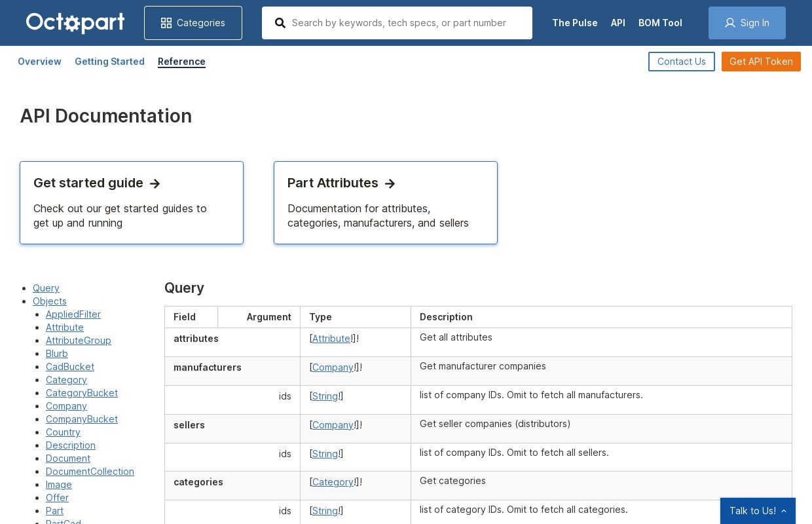The width and height of the screenshot is (812, 524).
Task: Open the Part Attributes card
Action: (x=386, y=203)
